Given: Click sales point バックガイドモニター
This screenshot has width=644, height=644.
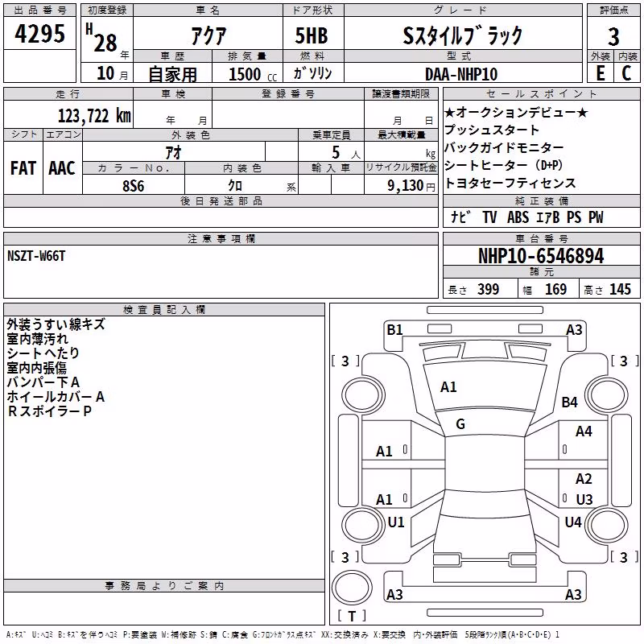Looking at the screenshot, I should pyautogui.click(x=505, y=147).
